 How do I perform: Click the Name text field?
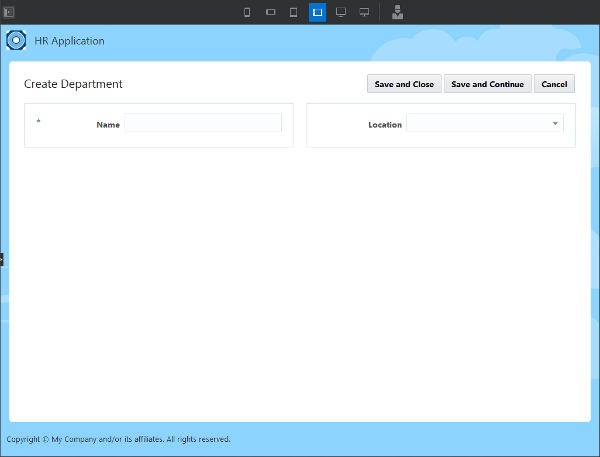pyautogui.click(x=203, y=123)
